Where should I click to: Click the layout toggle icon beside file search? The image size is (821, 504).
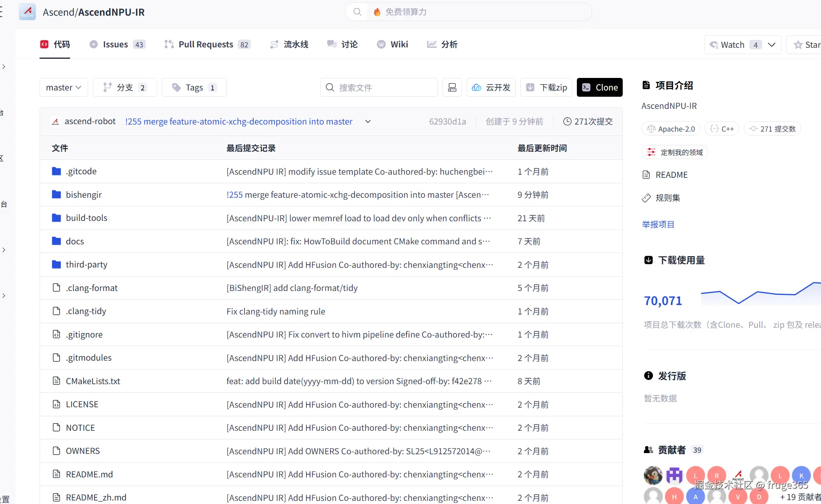(452, 87)
